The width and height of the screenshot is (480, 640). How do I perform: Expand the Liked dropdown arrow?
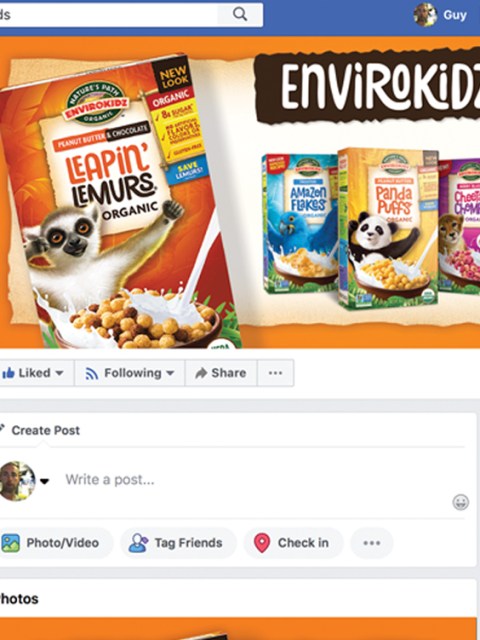(59, 373)
